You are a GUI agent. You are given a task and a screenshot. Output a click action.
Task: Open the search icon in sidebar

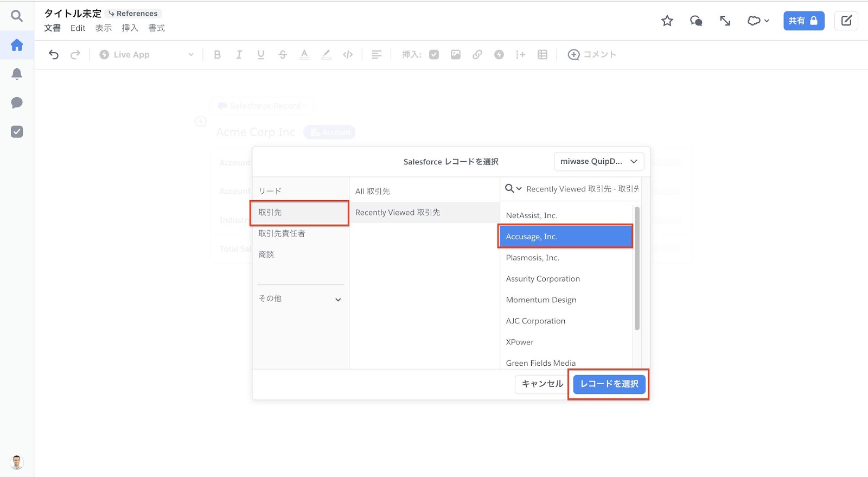17,16
